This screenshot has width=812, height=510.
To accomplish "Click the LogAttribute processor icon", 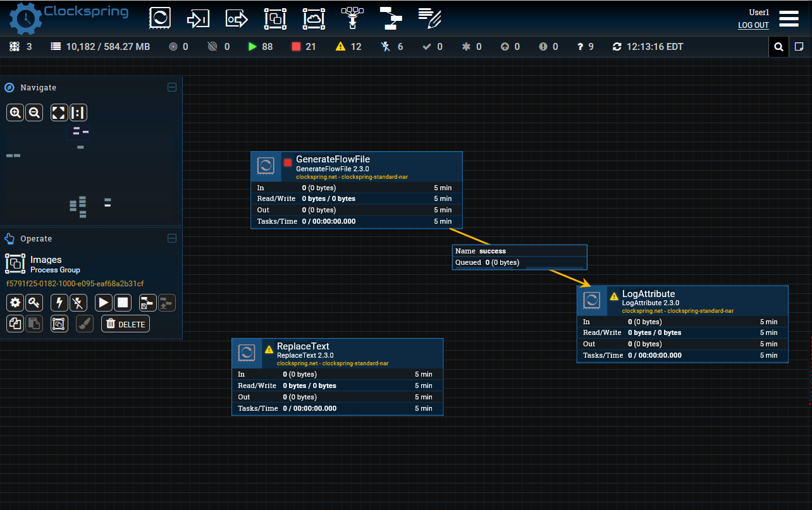I will click(592, 300).
